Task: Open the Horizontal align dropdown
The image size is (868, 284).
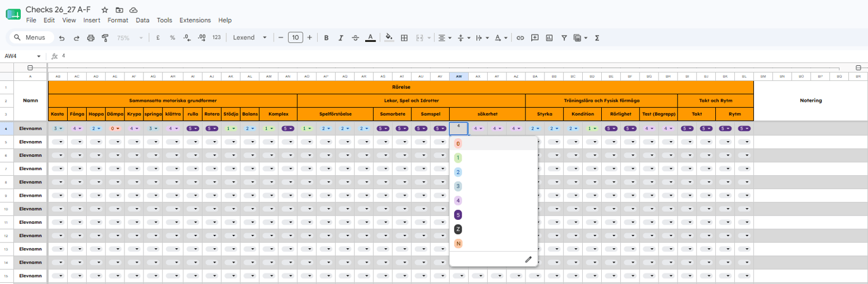Action: 444,38
